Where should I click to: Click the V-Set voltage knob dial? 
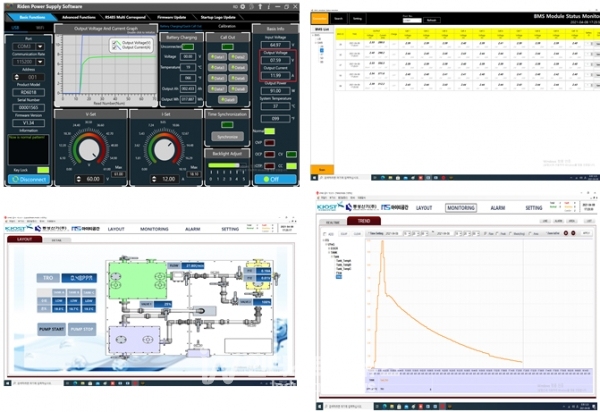pos(88,150)
